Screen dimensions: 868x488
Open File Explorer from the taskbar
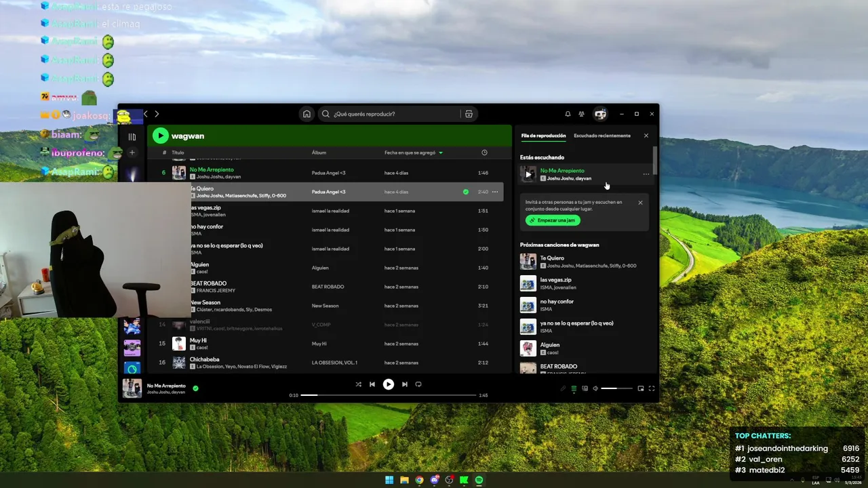(404, 480)
